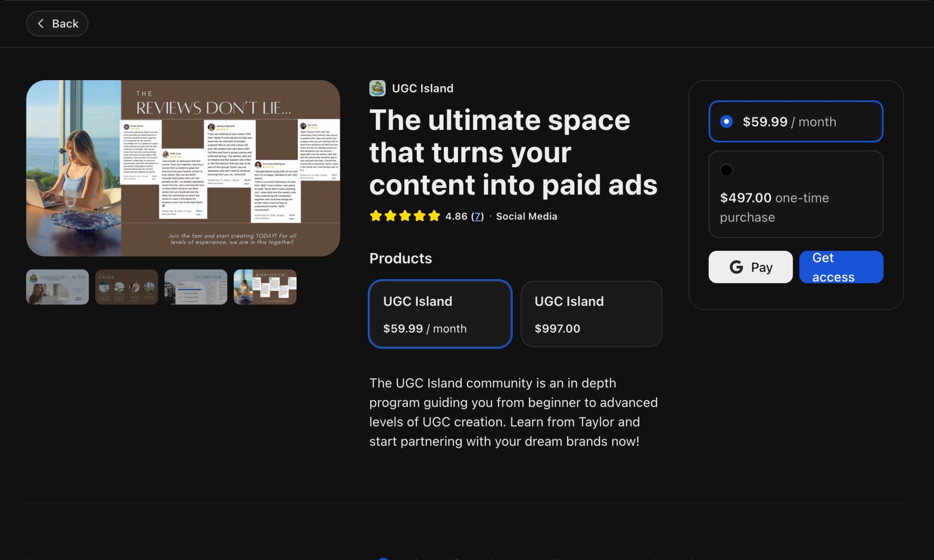Open the 7 reviews link

(x=477, y=217)
